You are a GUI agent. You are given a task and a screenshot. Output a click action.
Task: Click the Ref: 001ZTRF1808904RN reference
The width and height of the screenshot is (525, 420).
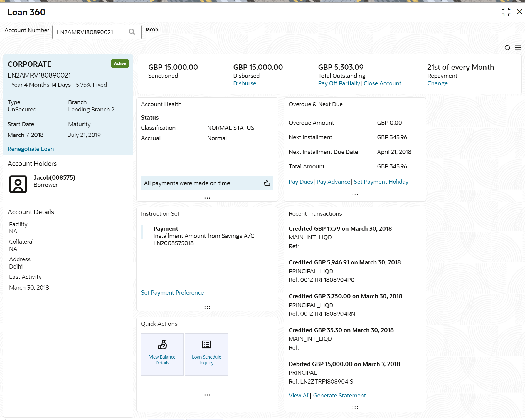(322, 314)
